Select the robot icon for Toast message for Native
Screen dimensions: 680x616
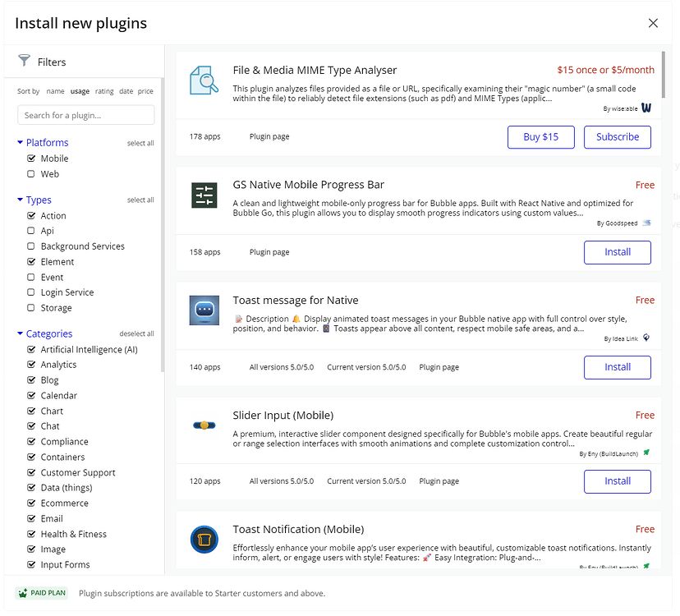(x=204, y=310)
